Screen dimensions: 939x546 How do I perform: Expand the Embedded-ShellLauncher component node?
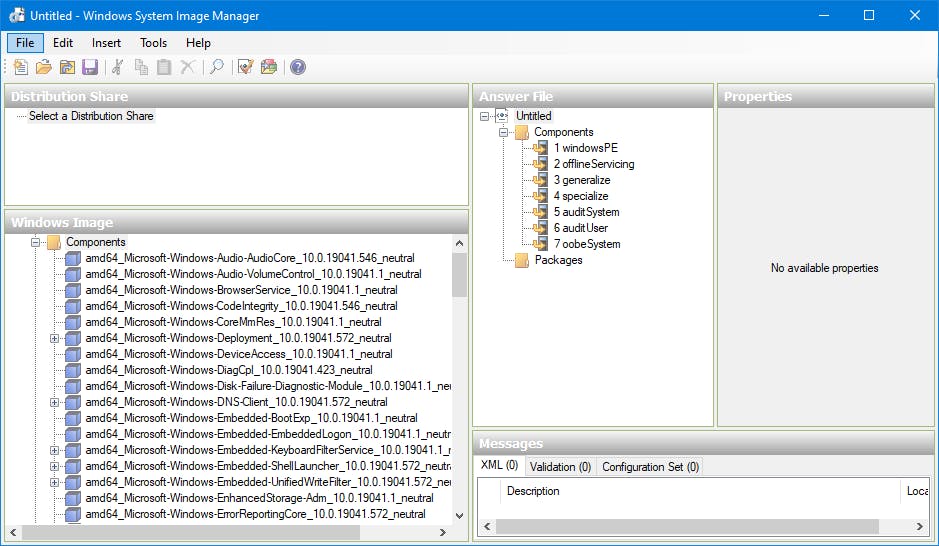coord(55,466)
